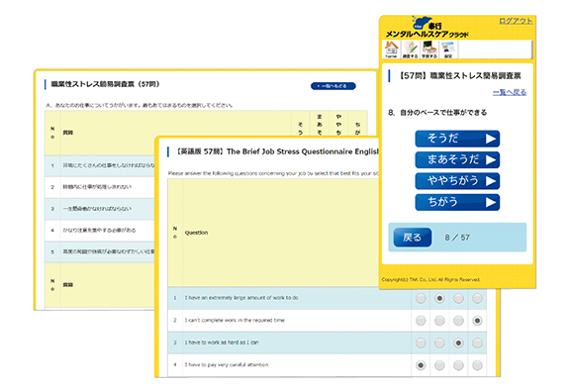Select second radio for 'work as hard as I can'

click(439, 343)
